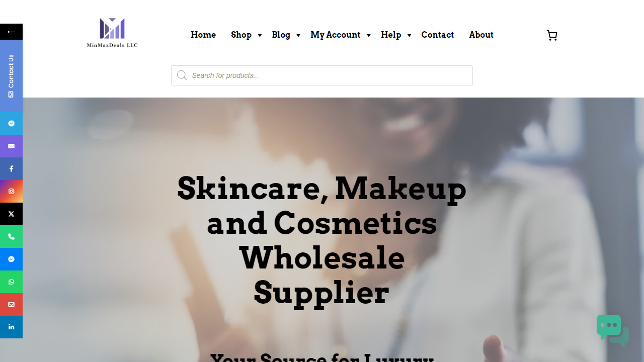644x362 pixels.
Task: Open the Instagram sidebar icon
Action: coord(11,191)
